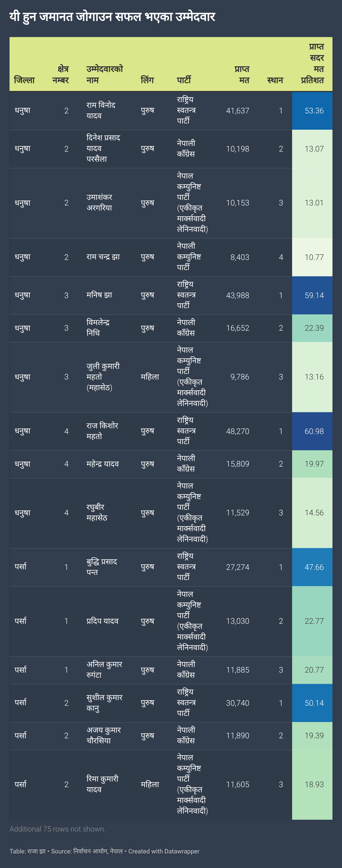Click the पार्टी column header
342x868 pixels.
pyautogui.click(x=184, y=80)
